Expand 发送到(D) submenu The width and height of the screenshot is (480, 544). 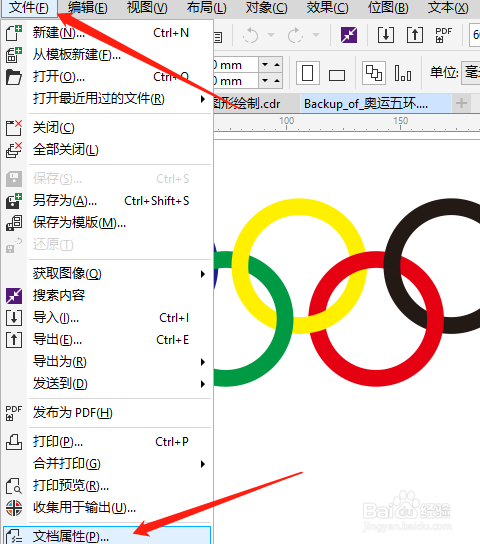[x=108, y=383]
